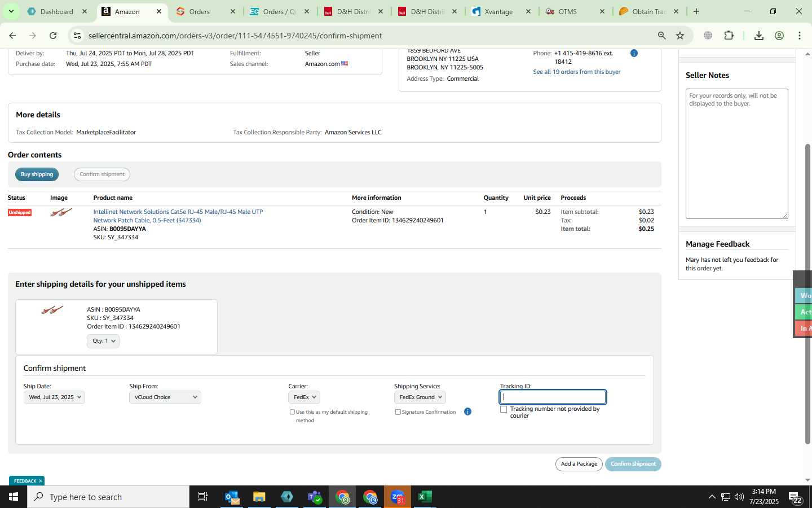Bookmark this page with the star icon
The image size is (812, 508).
click(x=680, y=36)
